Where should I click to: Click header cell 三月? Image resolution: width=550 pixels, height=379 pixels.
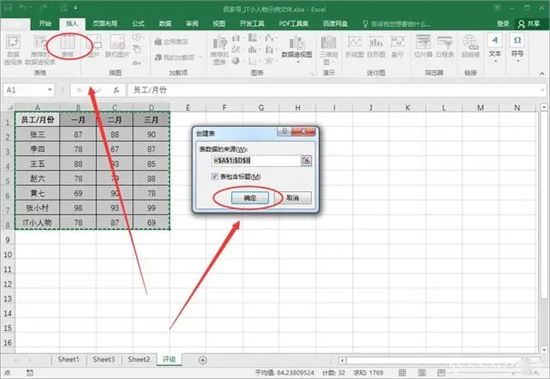tap(151, 120)
